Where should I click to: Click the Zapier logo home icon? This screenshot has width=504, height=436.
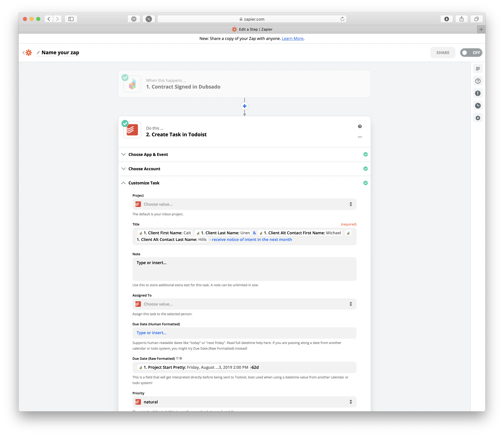(29, 53)
